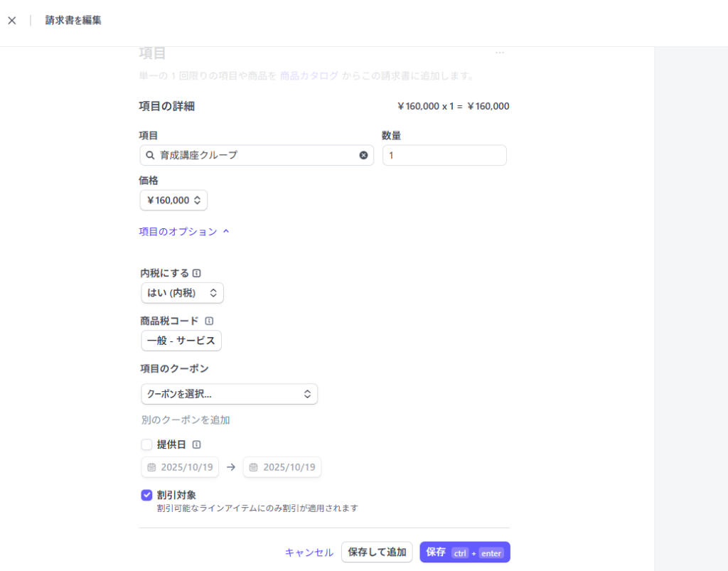Uncheck the 割引対象 checkbox
Image resolution: width=728 pixels, height=571 pixels.
coord(146,495)
